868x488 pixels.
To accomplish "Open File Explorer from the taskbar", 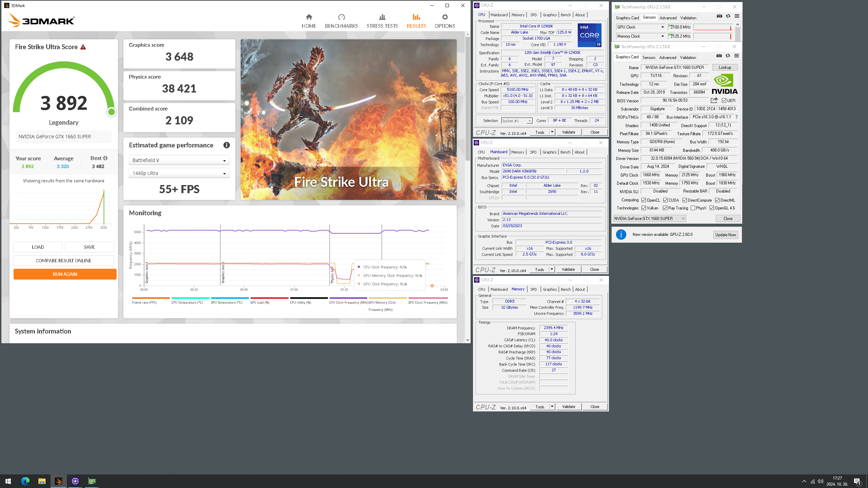I will [x=42, y=481].
